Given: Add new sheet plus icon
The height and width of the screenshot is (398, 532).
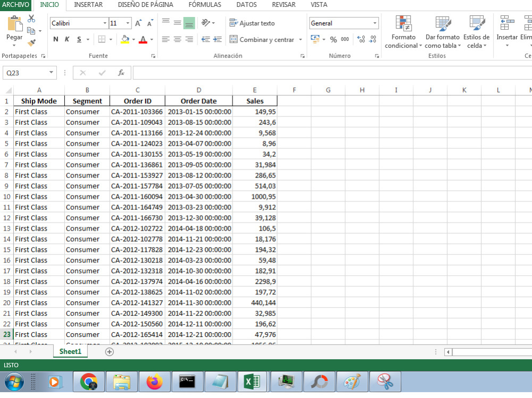Looking at the screenshot, I should 109,352.
